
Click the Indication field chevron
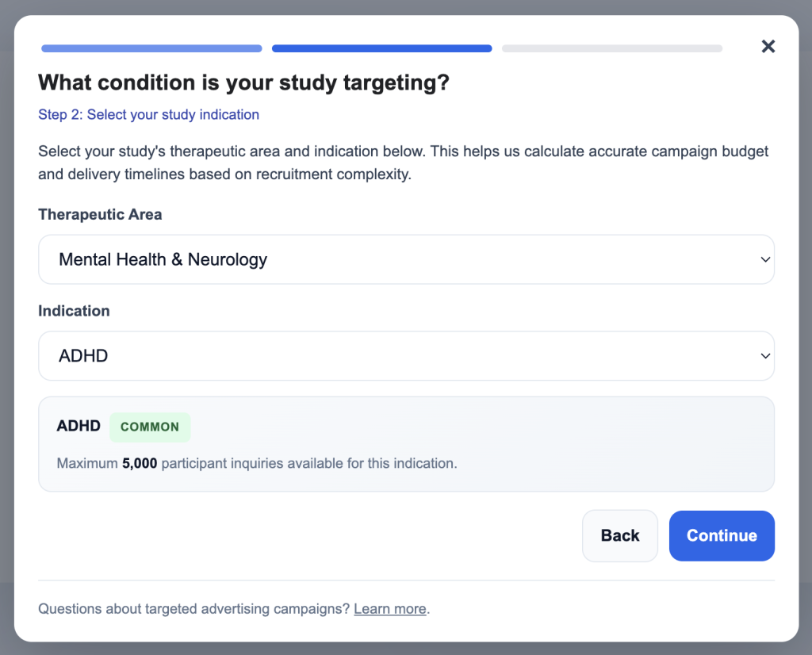765,355
